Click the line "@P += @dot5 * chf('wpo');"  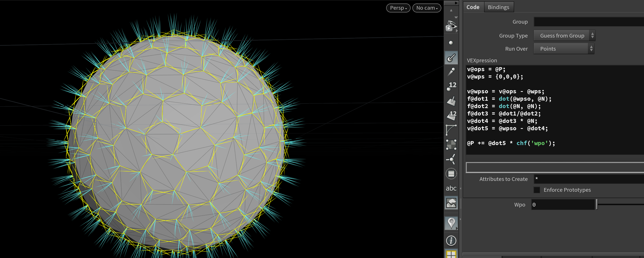[x=511, y=143]
